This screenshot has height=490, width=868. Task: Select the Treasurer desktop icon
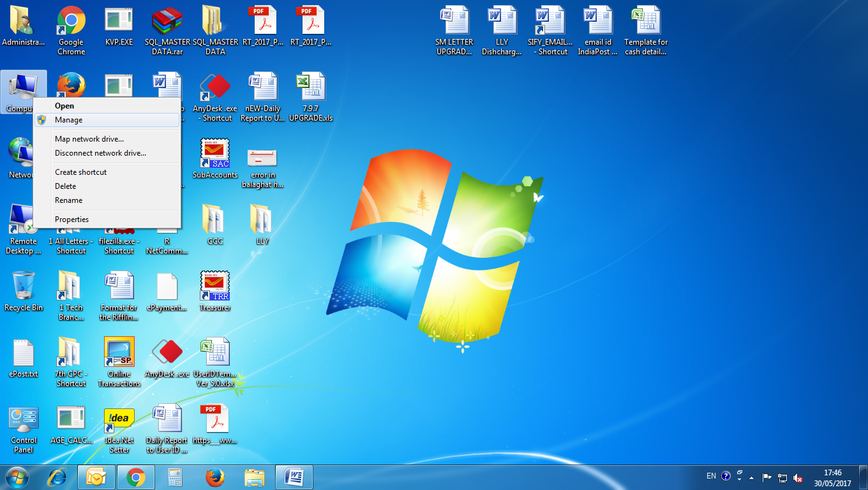point(215,292)
